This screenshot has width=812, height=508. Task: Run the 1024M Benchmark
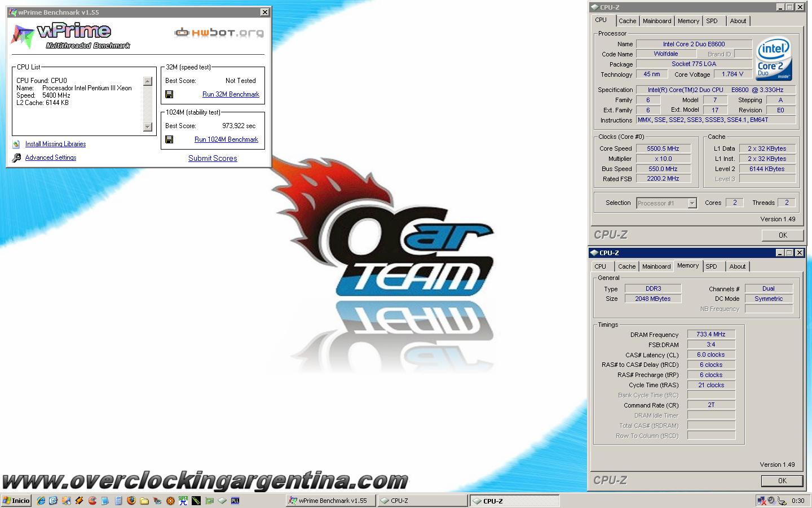pos(226,139)
